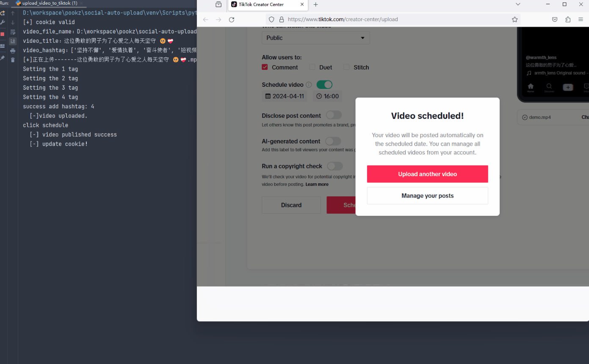Screen dimensions: 589x364
Task: Toggle soft-wrap in the Run console
Action: [13, 32]
